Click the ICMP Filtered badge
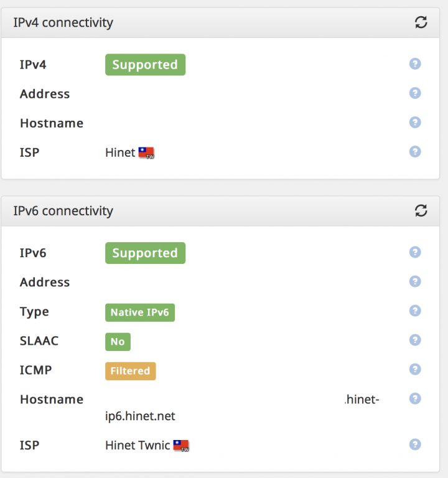This screenshot has width=448, height=478. coord(131,371)
